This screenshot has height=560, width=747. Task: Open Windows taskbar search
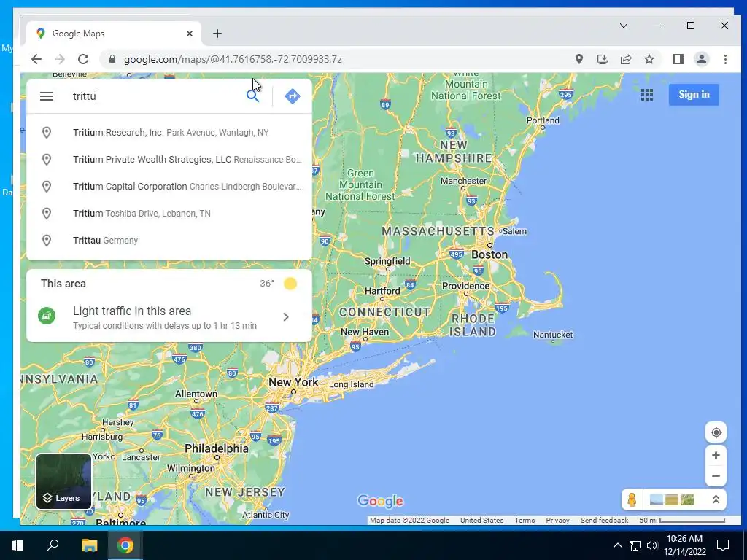53,545
